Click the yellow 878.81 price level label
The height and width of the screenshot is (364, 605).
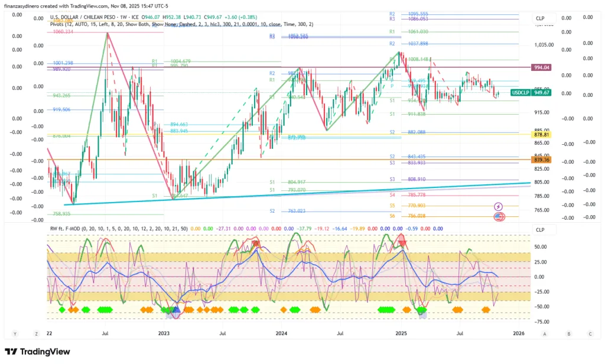(x=541, y=135)
